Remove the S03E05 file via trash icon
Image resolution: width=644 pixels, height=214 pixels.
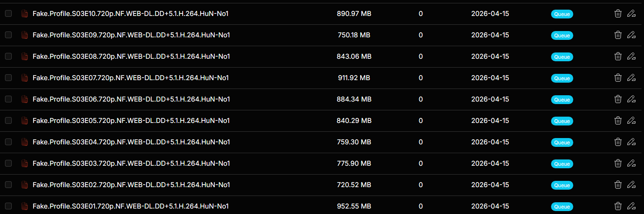(x=618, y=120)
